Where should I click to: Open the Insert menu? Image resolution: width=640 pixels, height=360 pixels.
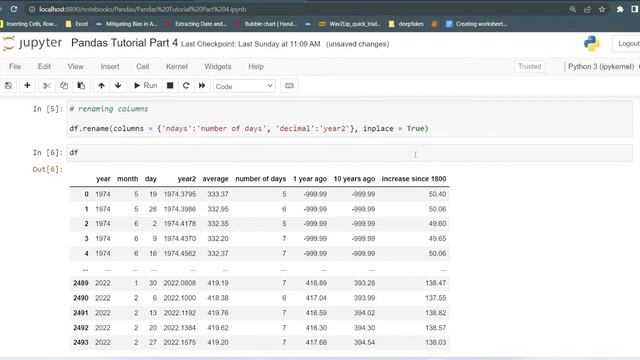[110, 67]
